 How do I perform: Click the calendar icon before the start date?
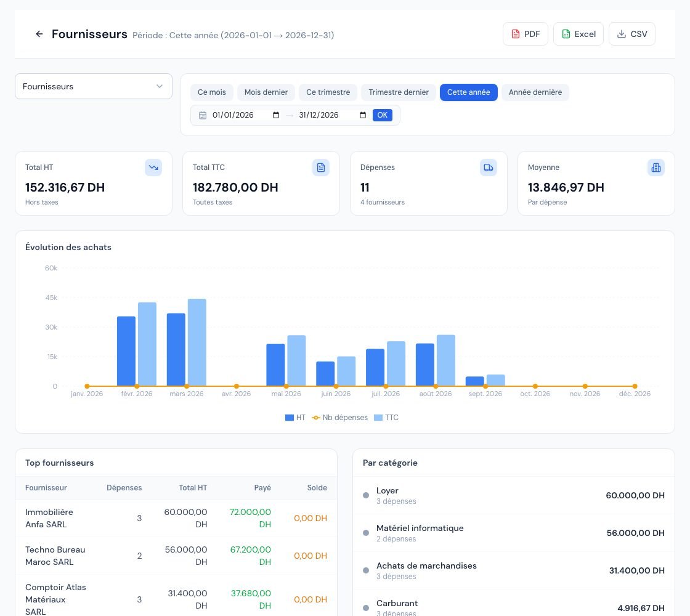point(203,115)
